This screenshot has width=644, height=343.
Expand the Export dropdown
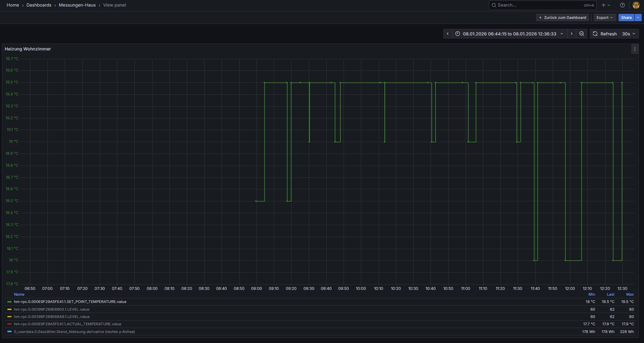pyautogui.click(x=604, y=18)
